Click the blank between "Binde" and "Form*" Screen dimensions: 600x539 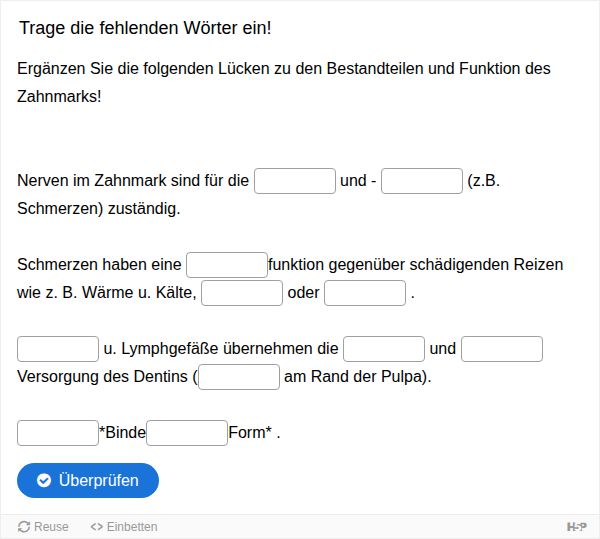pyautogui.click(x=187, y=433)
